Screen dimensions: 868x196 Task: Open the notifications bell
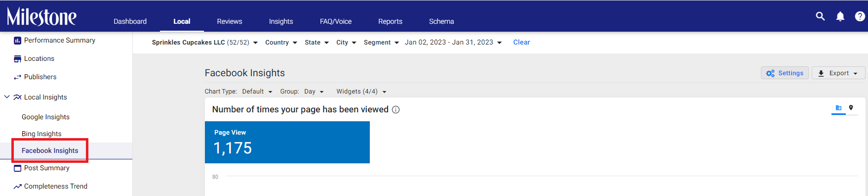[840, 16]
